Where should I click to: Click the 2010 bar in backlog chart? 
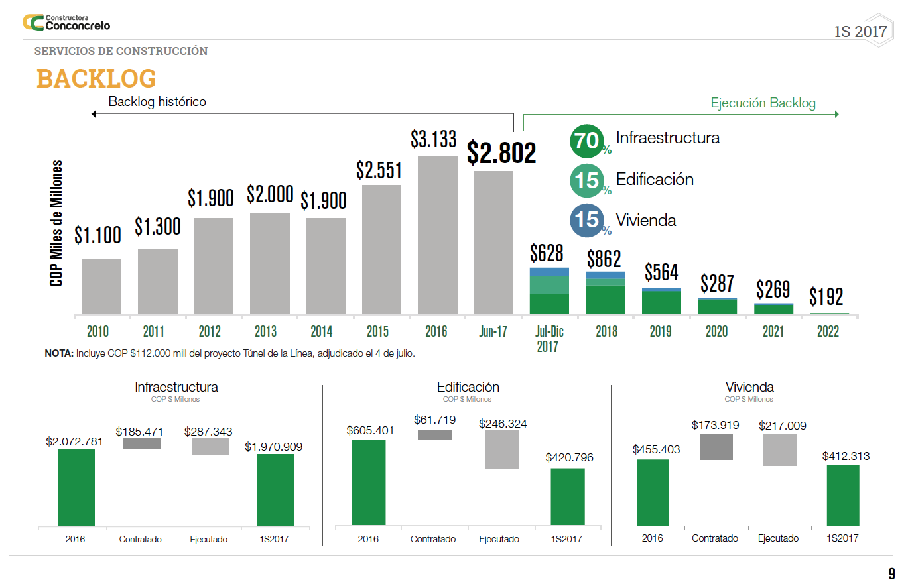click(101, 286)
